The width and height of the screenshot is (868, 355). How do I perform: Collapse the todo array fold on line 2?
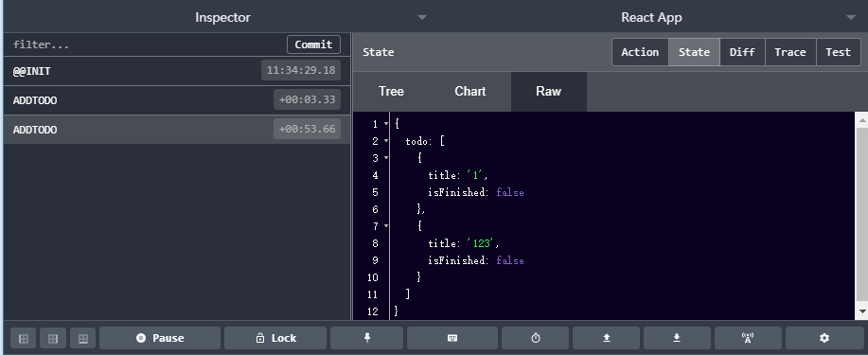[386, 141]
